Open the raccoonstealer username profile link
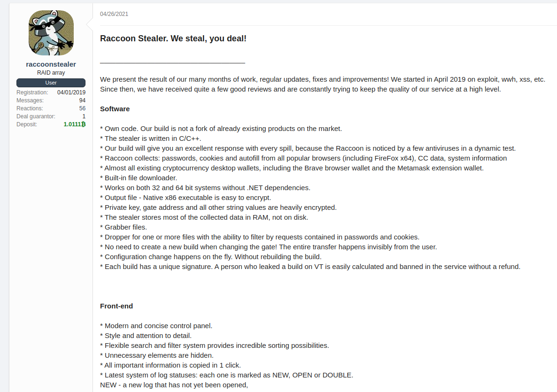Image resolution: width=557 pixels, height=392 pixels. [51, 64]
